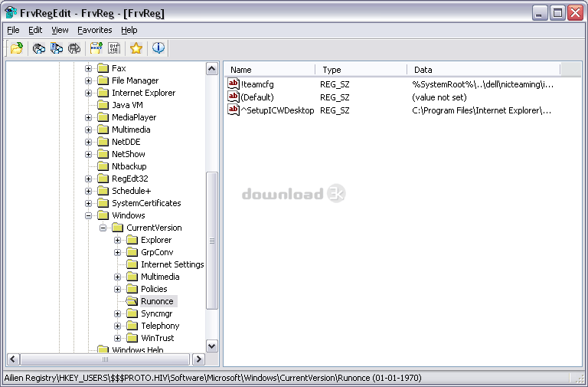Image resolution: width=588 pixels, height=387 pixels.
Task: Click the %SystemRoot% dell nicteaming data cell
Action: pyautogui.click(x=482, y=84)
